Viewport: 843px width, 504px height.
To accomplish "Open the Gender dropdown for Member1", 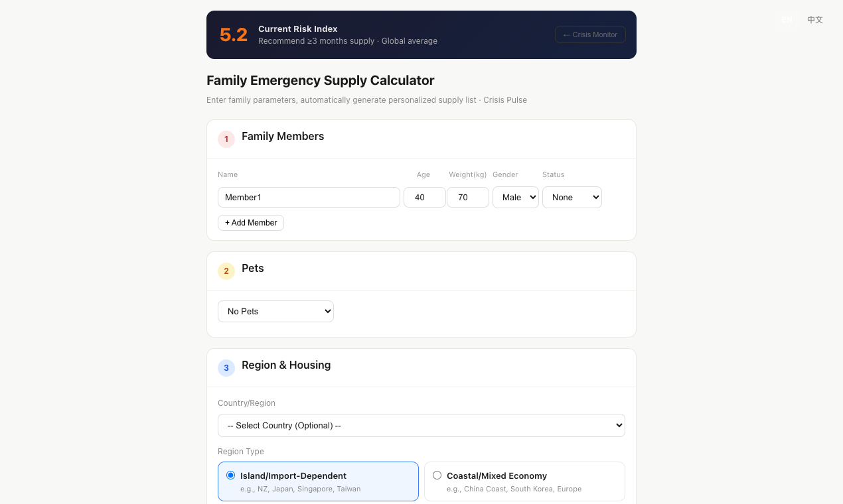I will click(x=516, y=198).
